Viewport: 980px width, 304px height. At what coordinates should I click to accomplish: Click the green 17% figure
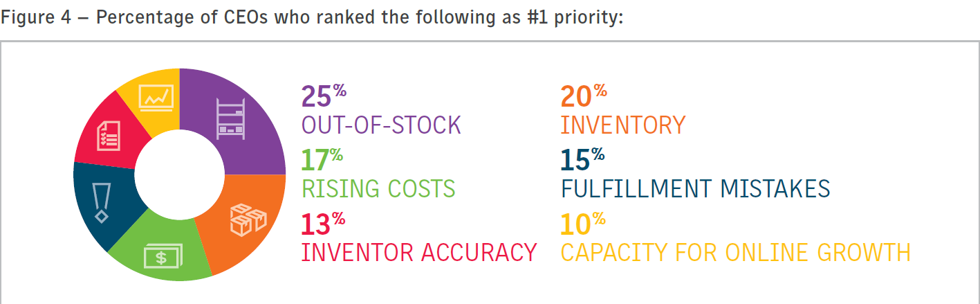coord(322,159)
